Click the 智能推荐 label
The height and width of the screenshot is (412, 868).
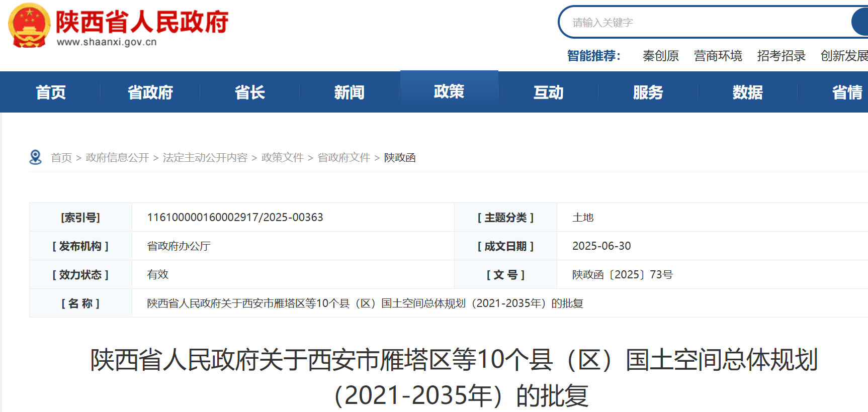pos(593,56)
